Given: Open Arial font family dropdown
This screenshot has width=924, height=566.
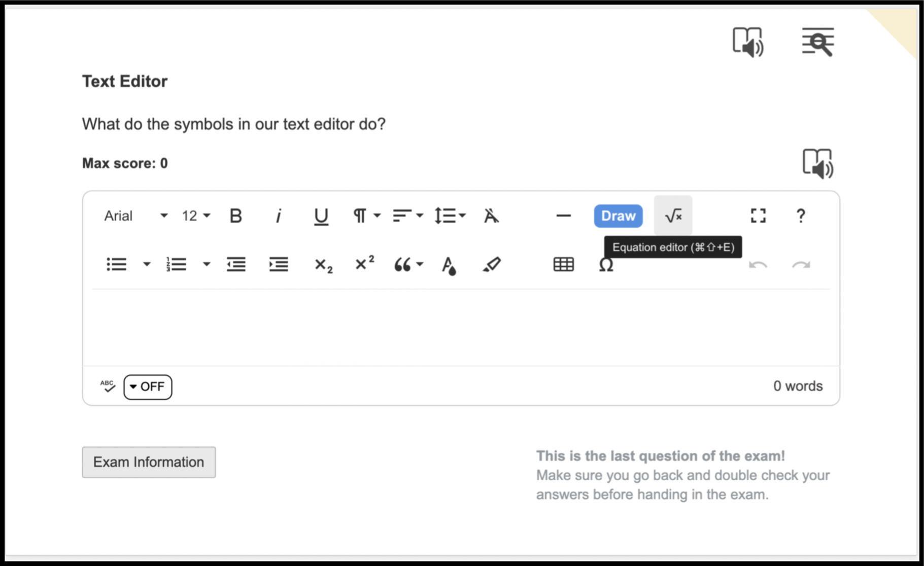Looking at the screenshot, I should click(x=135, y=216).
